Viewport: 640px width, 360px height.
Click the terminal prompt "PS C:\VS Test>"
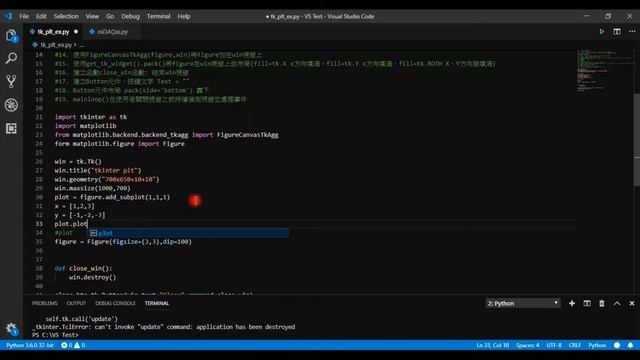coord(55,335)
